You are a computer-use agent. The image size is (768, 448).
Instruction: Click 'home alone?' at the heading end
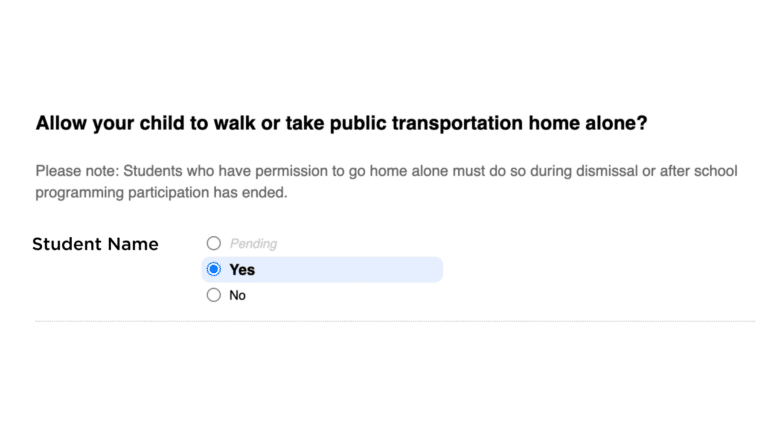click(x=588, y=123)
